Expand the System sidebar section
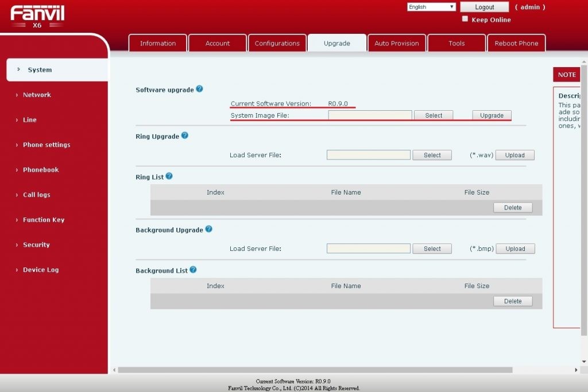The image size is (588, 392). pos(57,69)
